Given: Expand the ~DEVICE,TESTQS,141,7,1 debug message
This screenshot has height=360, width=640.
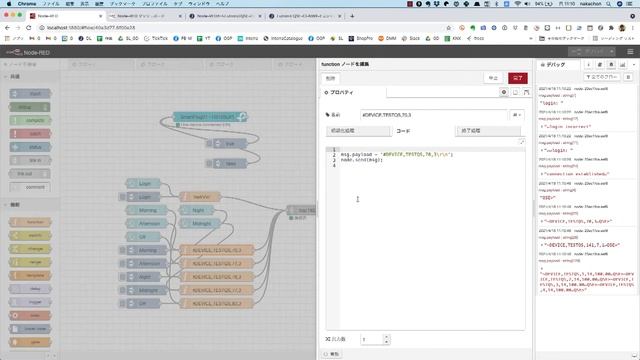Looking at the screenshot, I should [x=542, y=245].
